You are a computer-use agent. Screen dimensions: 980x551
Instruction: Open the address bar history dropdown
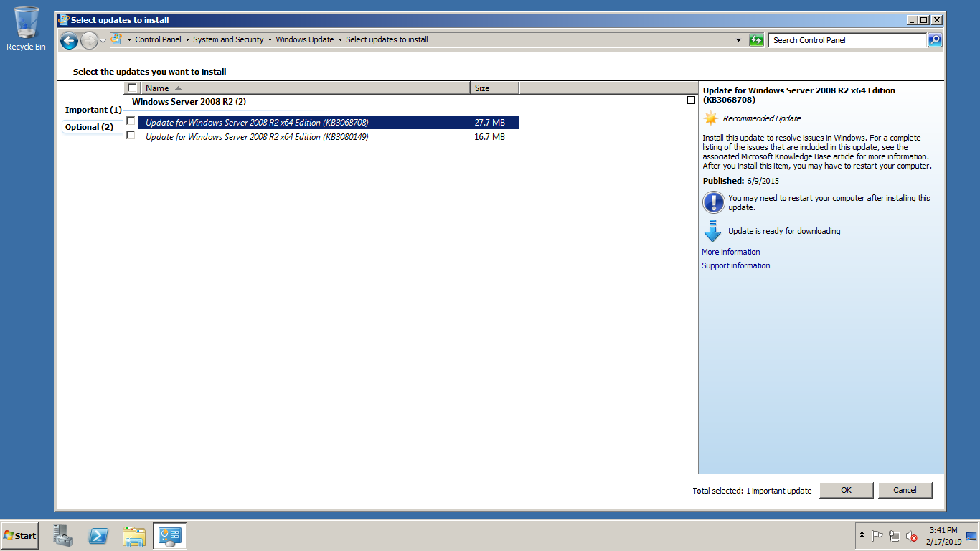739,40
